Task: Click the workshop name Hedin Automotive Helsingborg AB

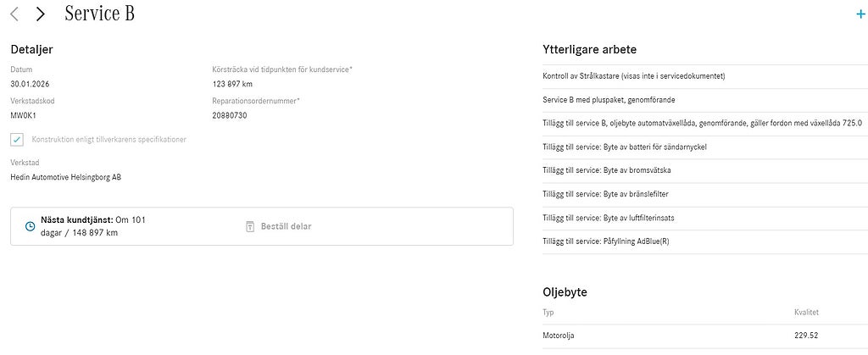Action: 66,178
